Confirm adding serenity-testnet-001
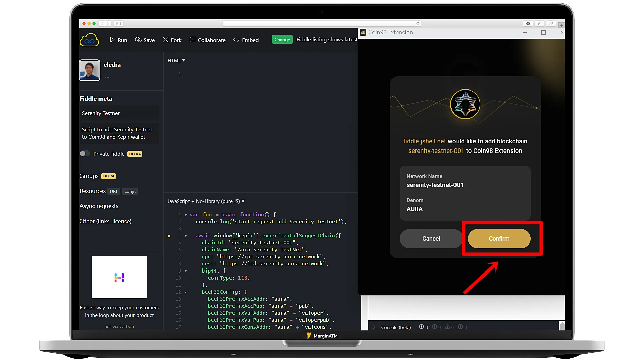This screenshot has width=644, height=362. click(499, 239)
